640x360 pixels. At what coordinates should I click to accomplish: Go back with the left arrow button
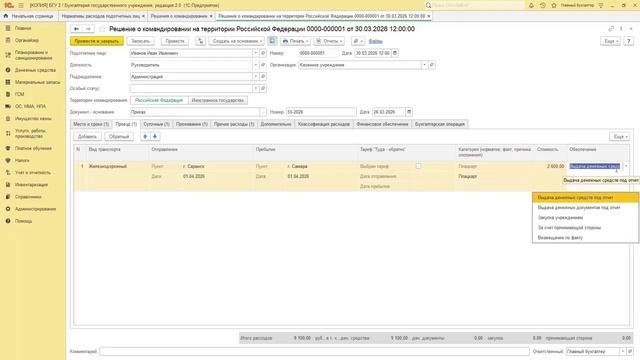coord(76,29)
